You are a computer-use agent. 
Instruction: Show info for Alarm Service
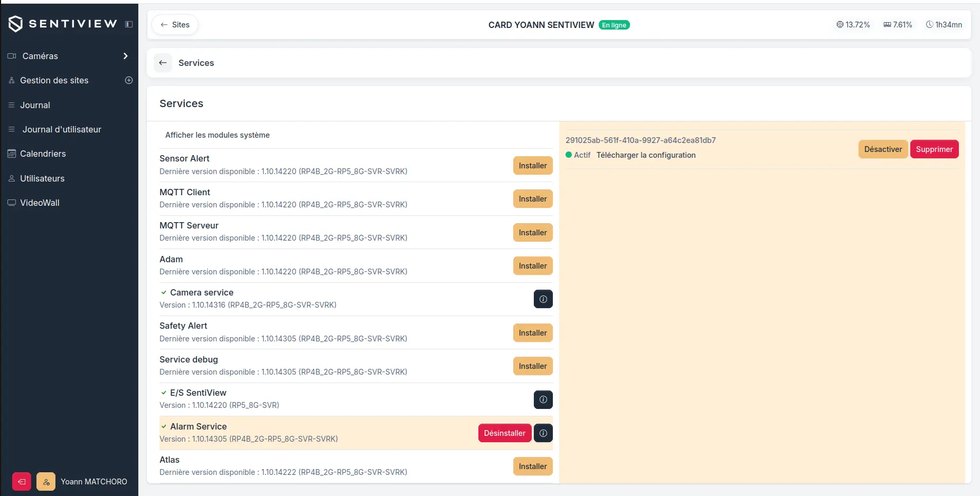[x=543, y=433]
